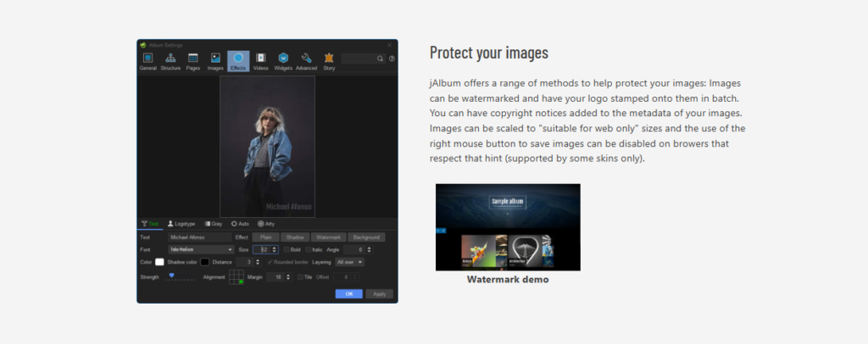Open the Pages settings section
Image resolution: width=868 pixels, height=346 pixels.
pyautogui.click(x=193, y=61)
